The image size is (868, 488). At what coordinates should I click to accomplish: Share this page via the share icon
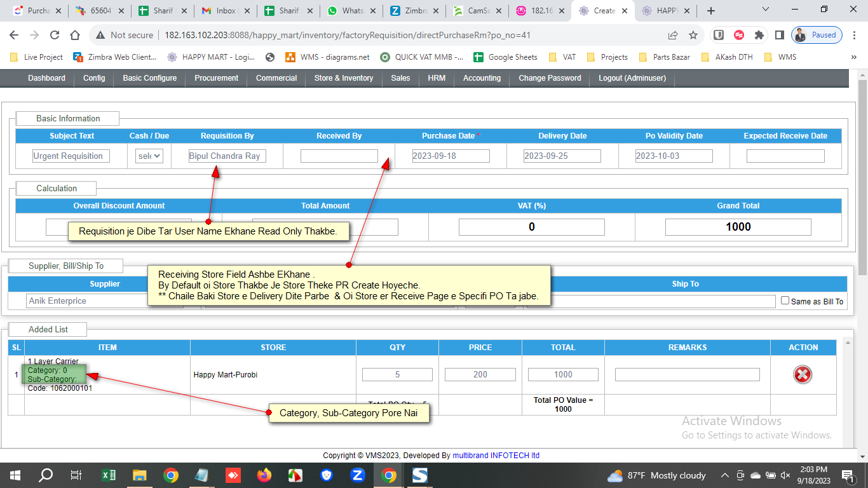[x=673, y=36]
